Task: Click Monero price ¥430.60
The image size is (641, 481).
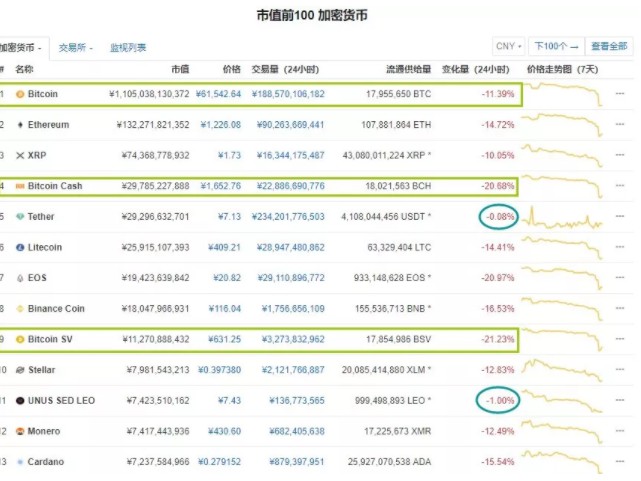Action: pyautogui.click(x=224, y=431)
